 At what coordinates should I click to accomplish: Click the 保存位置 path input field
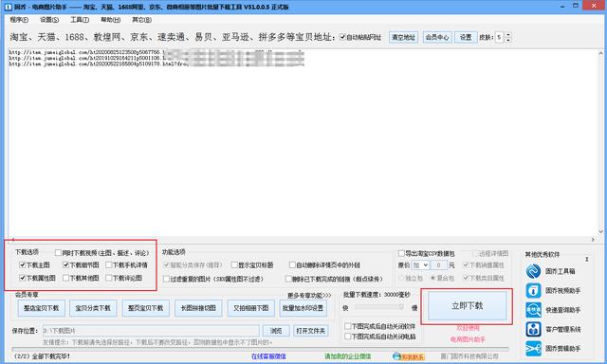(x=151, y=331)
